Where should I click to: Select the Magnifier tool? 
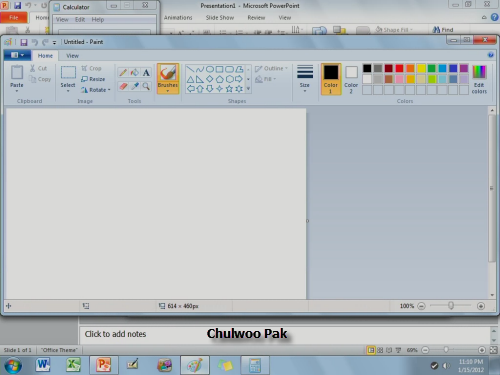146,86
